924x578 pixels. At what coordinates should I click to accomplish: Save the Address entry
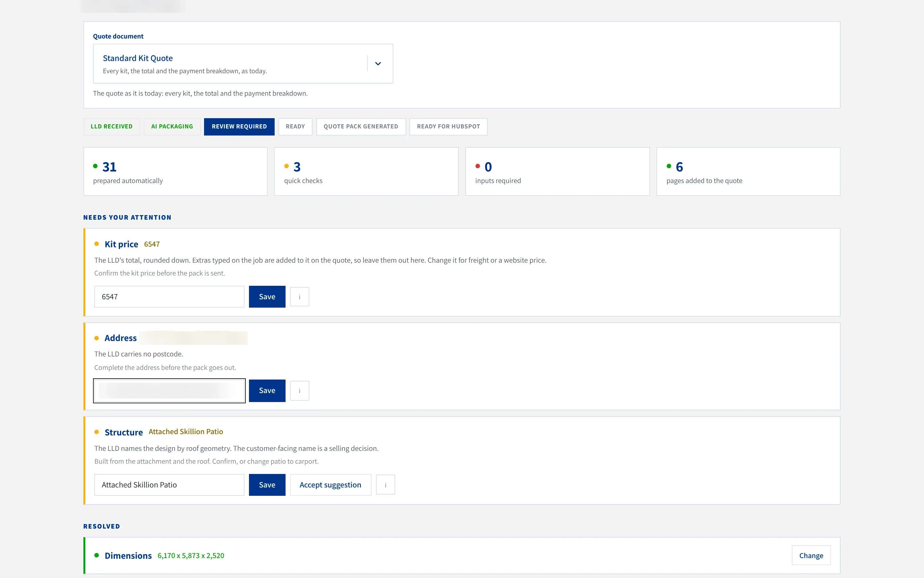[267, 391]
